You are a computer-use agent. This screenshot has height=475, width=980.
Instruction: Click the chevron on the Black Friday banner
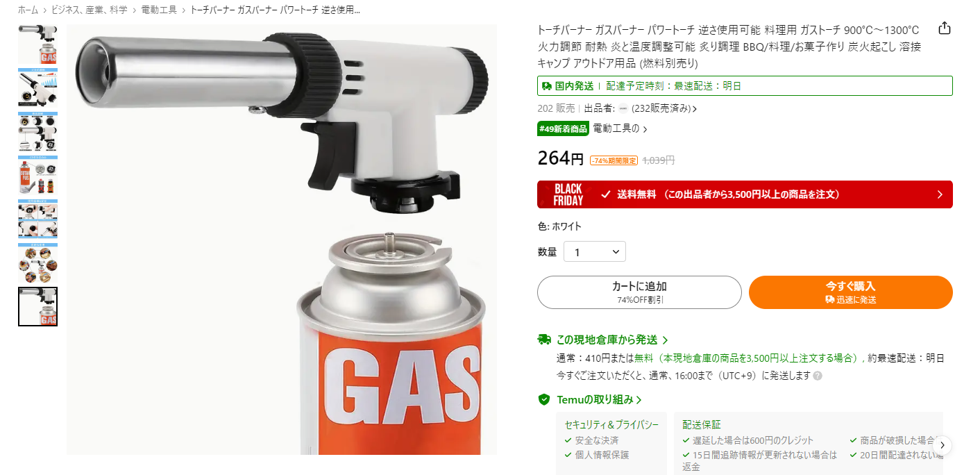940,194
